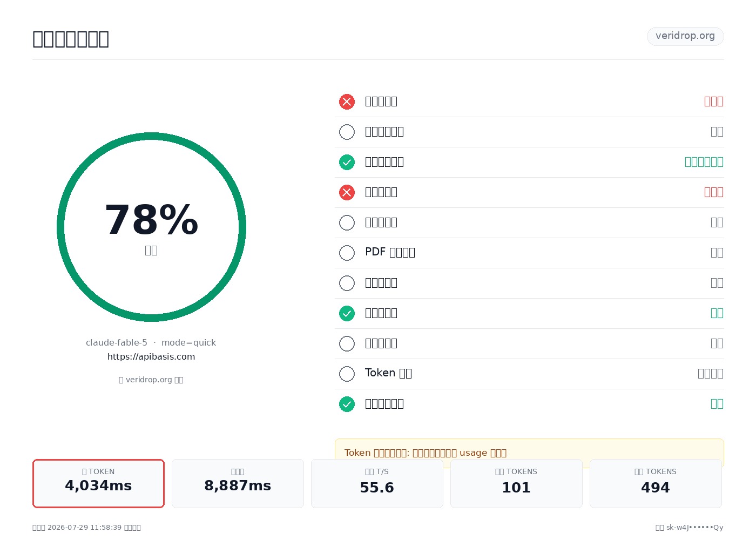Select the 494 TOKENS card
The height and width of the screenshot is (540, 756).
[x=656, y=483]
